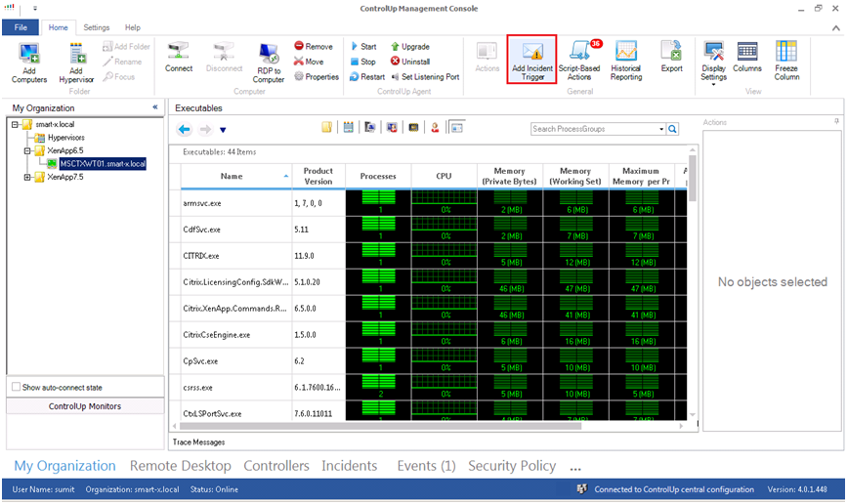The width and height of the screenshot is (847, 504).
Task: Sort by the Product Version column
Action: (318, 176)
